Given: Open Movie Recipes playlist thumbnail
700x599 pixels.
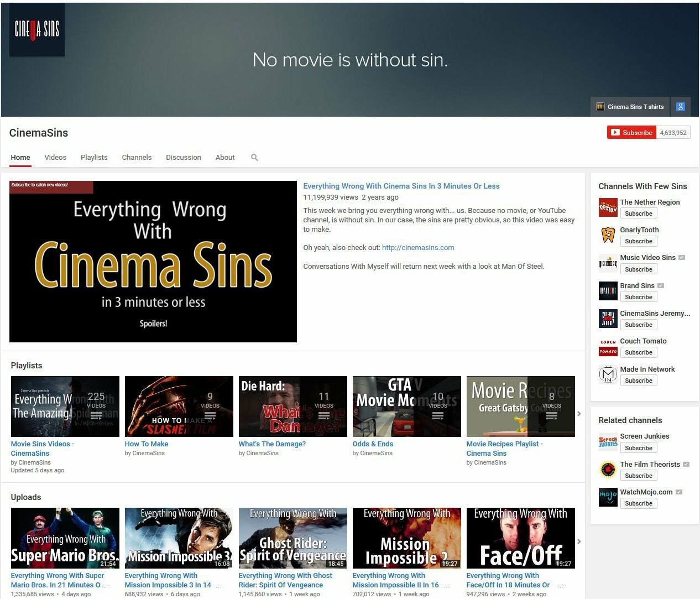Looking at the screenshot, I should (521, 407).
